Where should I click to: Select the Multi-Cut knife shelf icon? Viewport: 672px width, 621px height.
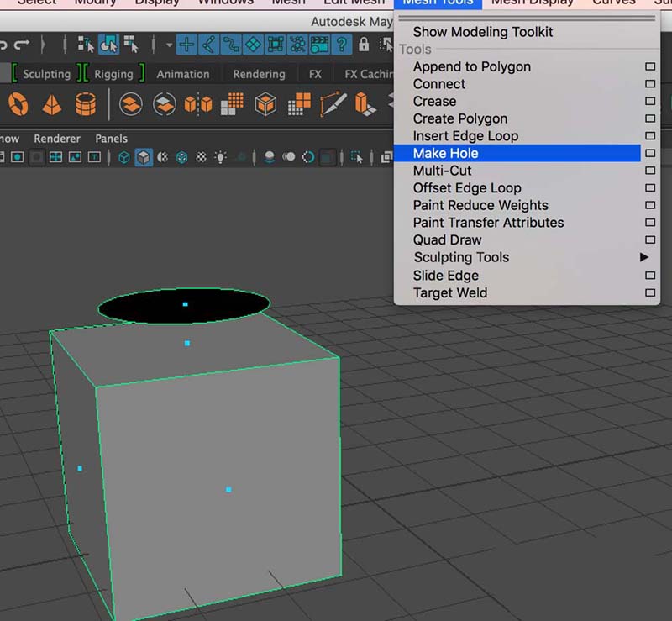(333, 104)
